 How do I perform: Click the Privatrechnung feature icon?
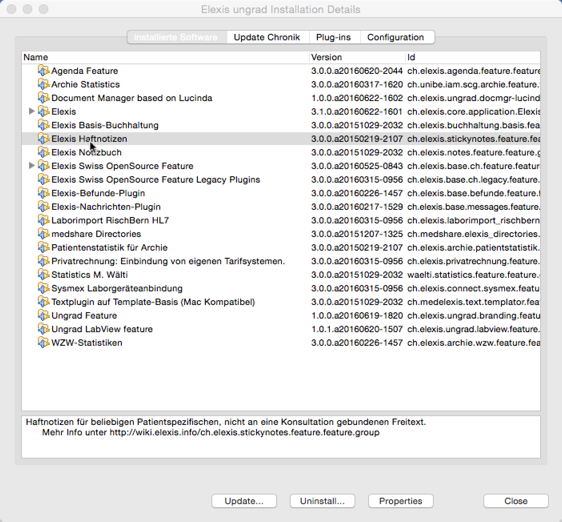(43, 261)
